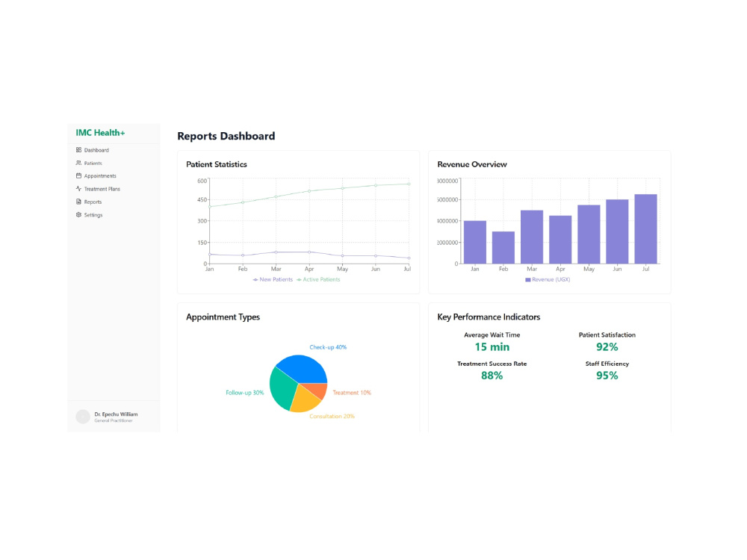Click the IMC Health+ logo
This screenshot has height=560, width=747.
click(100, 133)
